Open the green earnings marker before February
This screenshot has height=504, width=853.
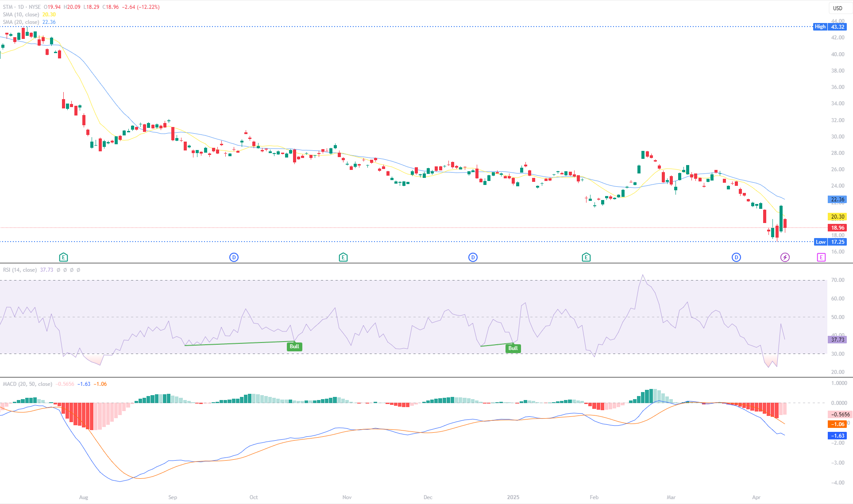pyautogui.click(x=586, y=257)
